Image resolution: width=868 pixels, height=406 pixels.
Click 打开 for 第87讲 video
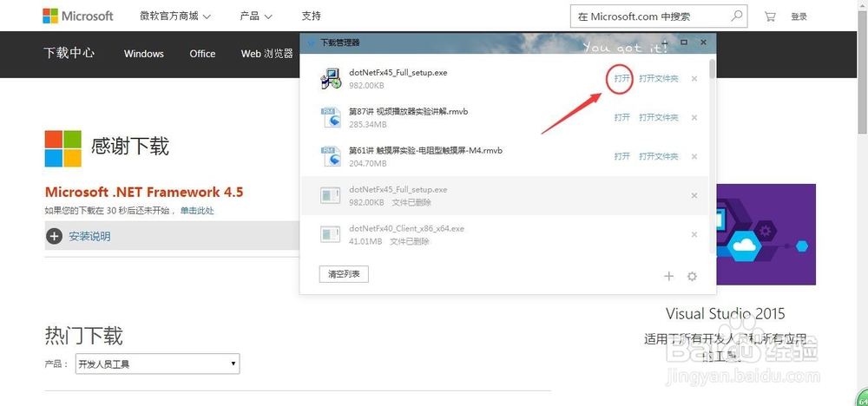point(621,117)
